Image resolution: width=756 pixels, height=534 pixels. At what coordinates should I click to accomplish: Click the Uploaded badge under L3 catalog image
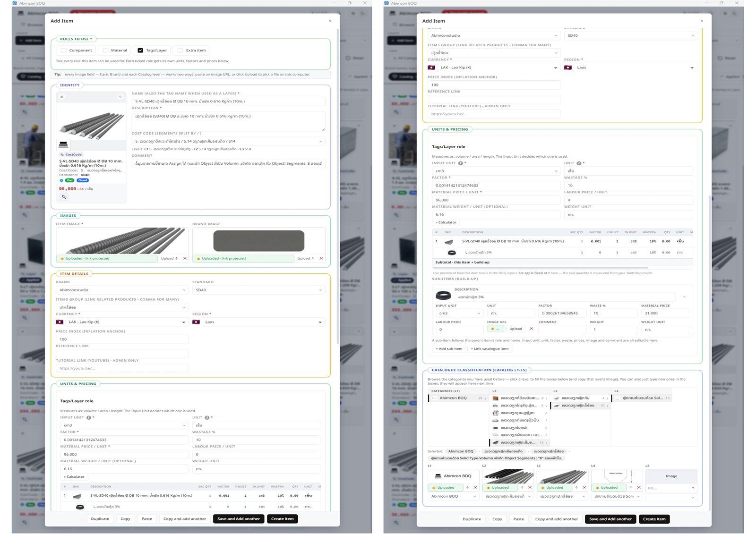[x=554, y=488]
